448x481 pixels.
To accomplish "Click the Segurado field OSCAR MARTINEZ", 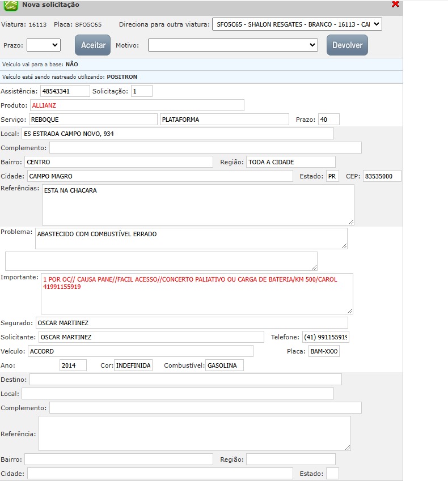I will coord(192,323).
